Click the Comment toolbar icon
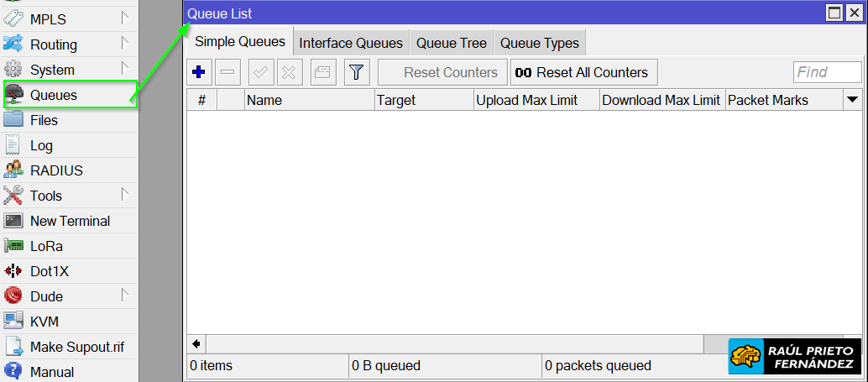Image resolution: width=868 pixels, height=382 pixels. click(322, 72)
